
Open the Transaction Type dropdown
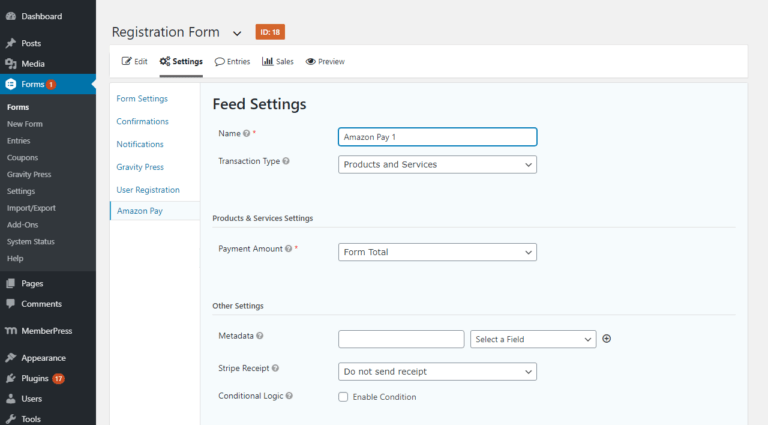(x=437, y=165)
